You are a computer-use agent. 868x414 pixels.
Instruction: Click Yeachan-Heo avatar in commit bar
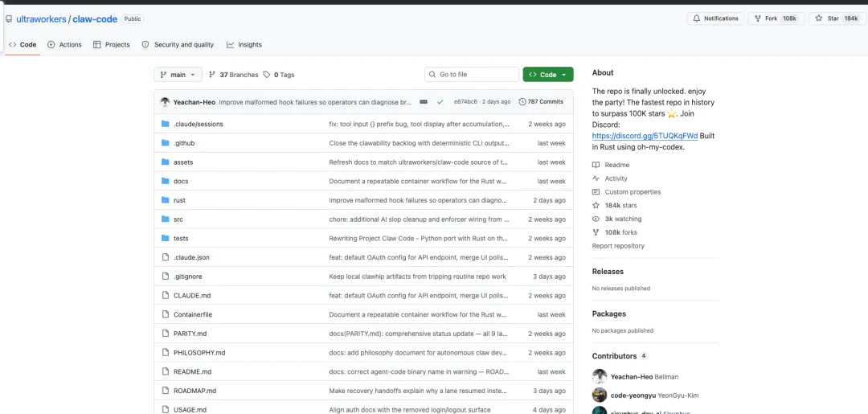[x=165, y=102]
